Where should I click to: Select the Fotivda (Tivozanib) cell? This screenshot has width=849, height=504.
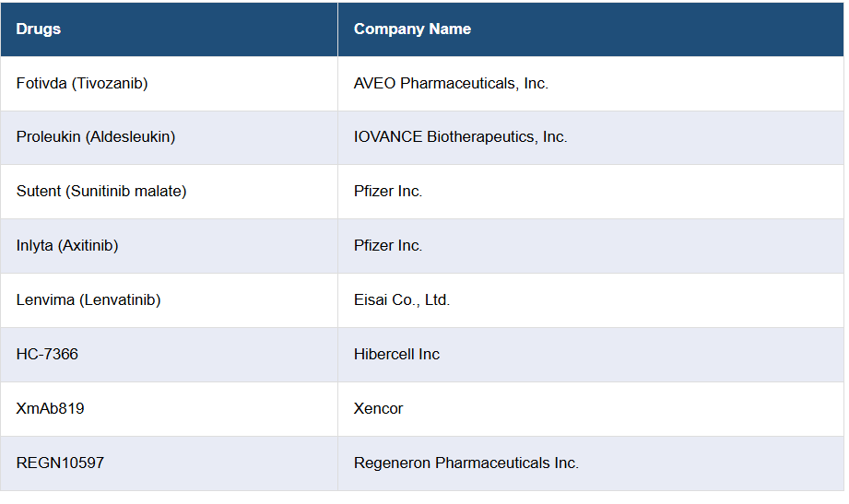82,84
